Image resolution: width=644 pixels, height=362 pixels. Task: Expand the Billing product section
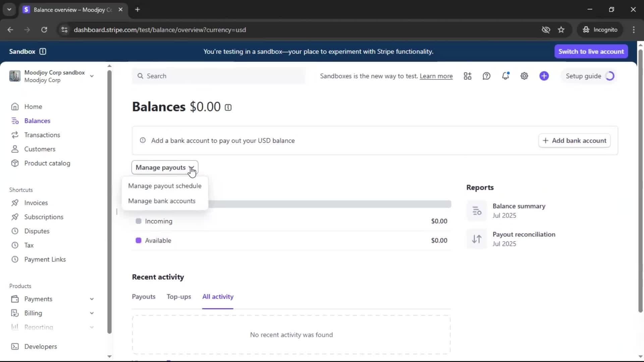pos(92,313)
